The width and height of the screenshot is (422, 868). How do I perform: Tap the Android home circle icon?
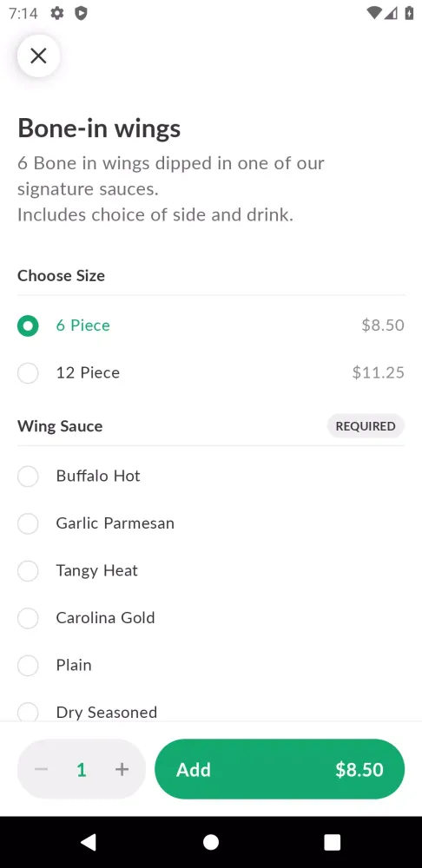point(211,842)
